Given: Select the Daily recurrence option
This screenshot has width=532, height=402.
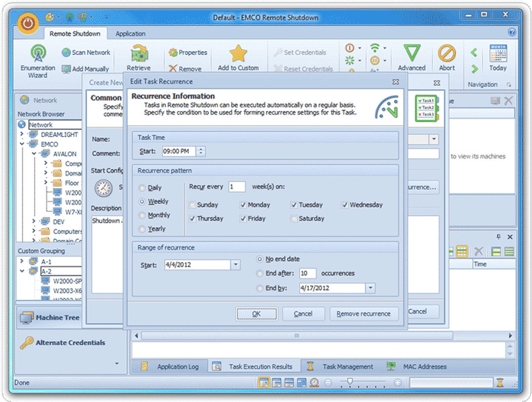Looking at the screenshot, I should tap(150, 188).
